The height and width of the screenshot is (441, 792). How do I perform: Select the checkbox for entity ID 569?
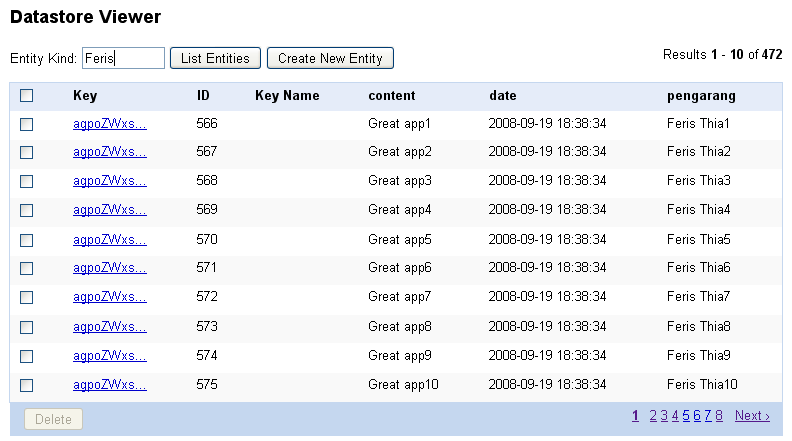coord(27,211)
